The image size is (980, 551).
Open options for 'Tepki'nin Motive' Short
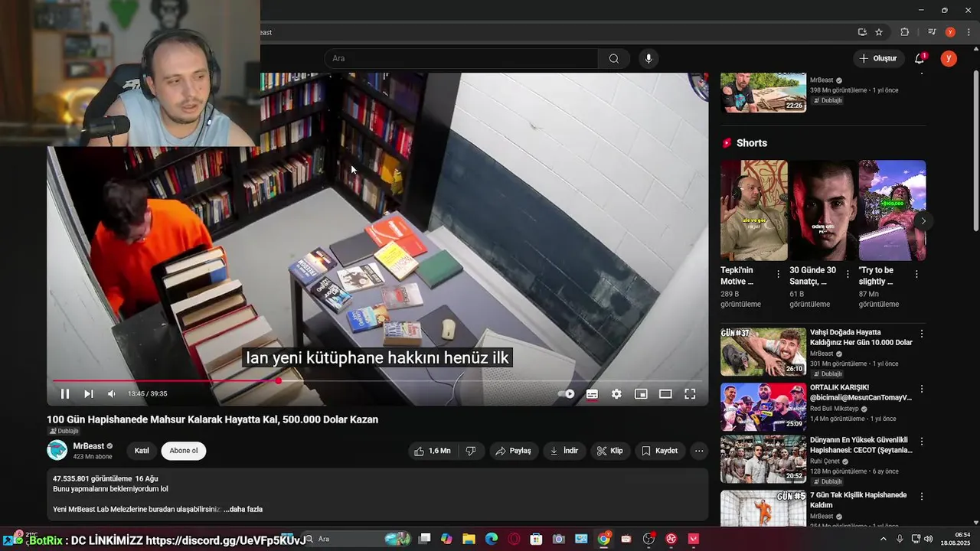point(779,274)
